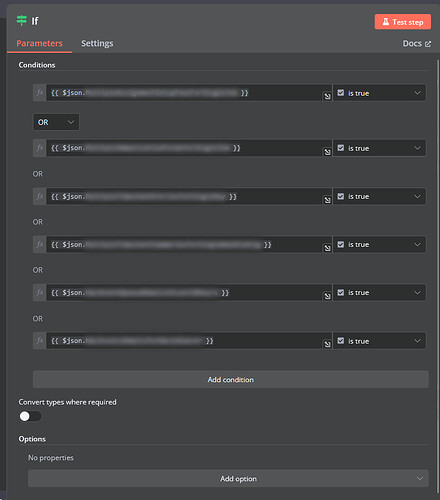Toggle Convert types where required switch
The height and width of the screenshot is (500, 440).
(30, 416)
